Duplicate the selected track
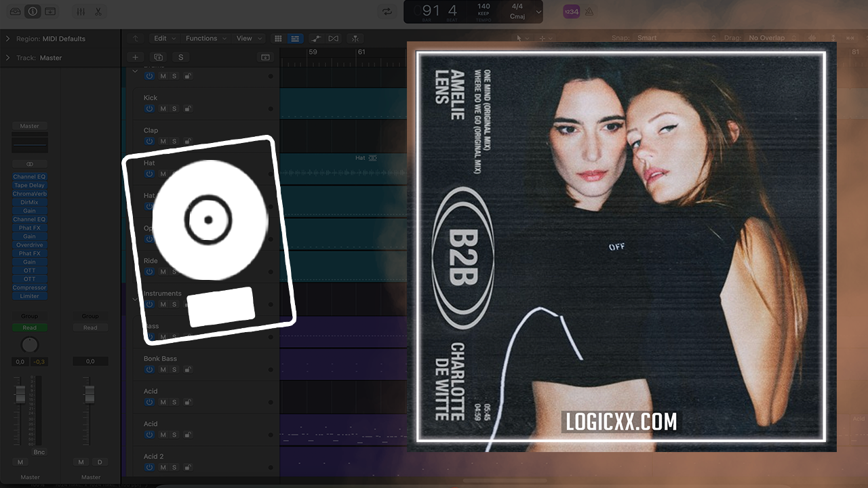868x488 pixels. tap(158, 58)
